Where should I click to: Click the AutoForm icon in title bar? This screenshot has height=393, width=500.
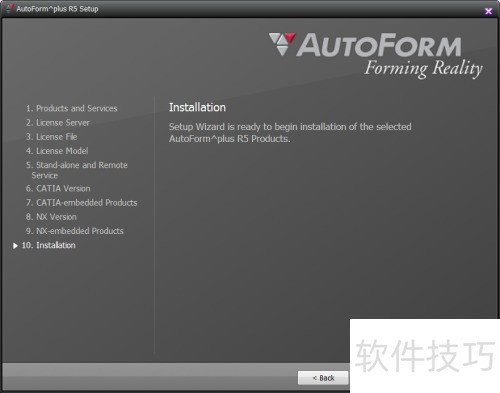point(10,8)
